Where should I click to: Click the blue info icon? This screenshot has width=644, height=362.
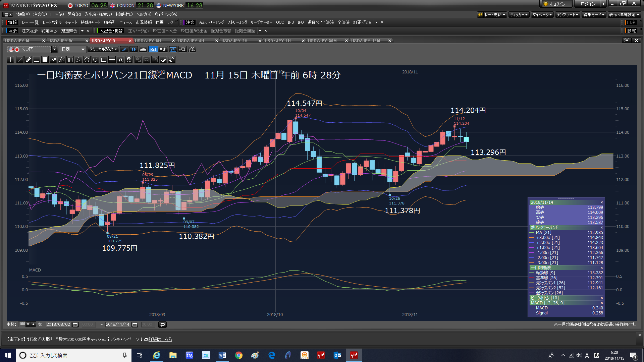coord(133,49)
